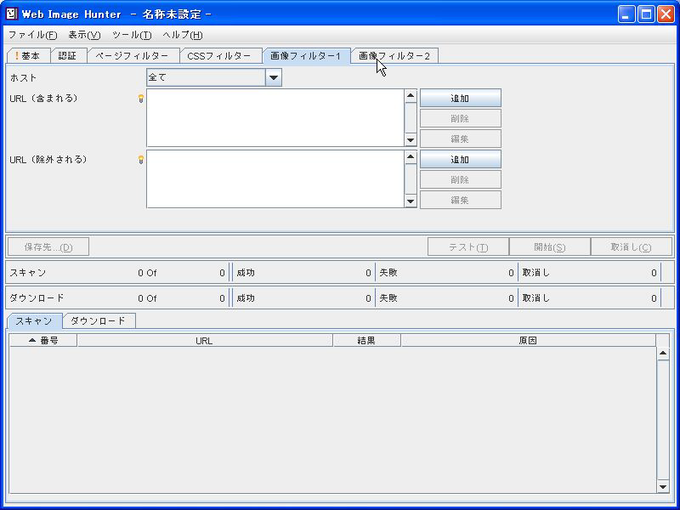Viewport: 680px width, 510px height.
Task: Minimize the Web Image Hunter window
Action: (x=625, y=14)
